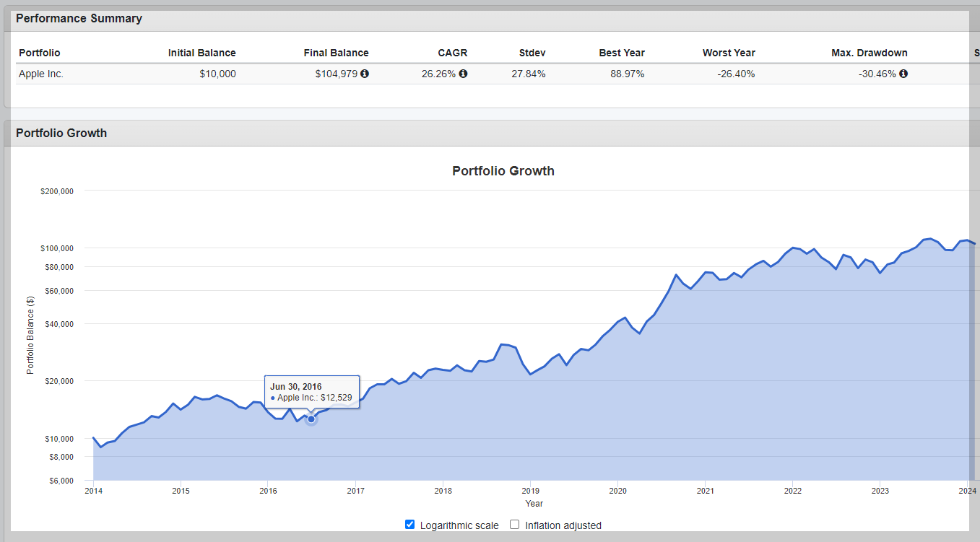Click the 2019 x-axis label
The height and width of the screenshot is (542, 980).
530,491
